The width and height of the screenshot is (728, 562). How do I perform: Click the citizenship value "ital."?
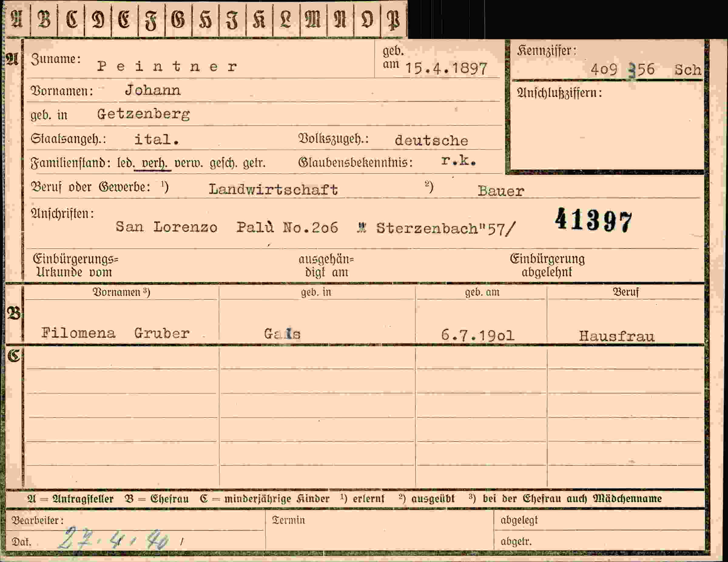[157, 139]
